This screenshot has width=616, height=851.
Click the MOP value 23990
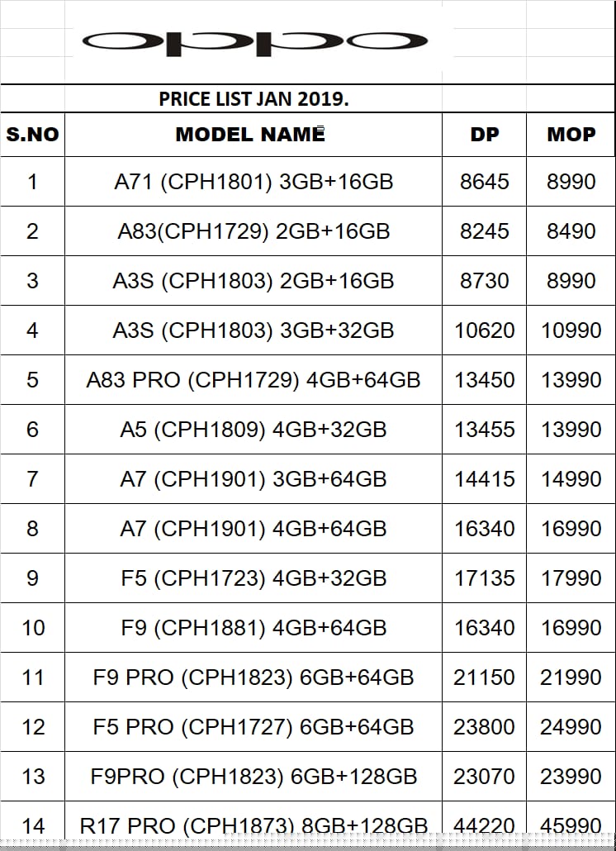(x=571, y=777)
